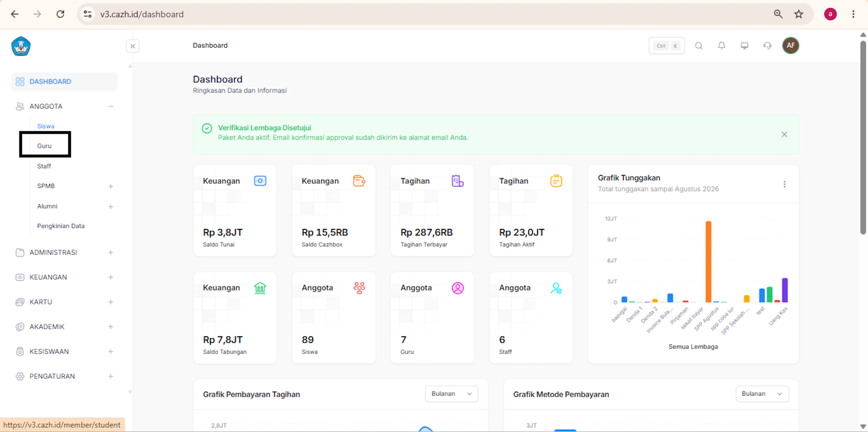
Task: Go to DASHBOARD in the sidebar
Action: (x=64, y=82)
